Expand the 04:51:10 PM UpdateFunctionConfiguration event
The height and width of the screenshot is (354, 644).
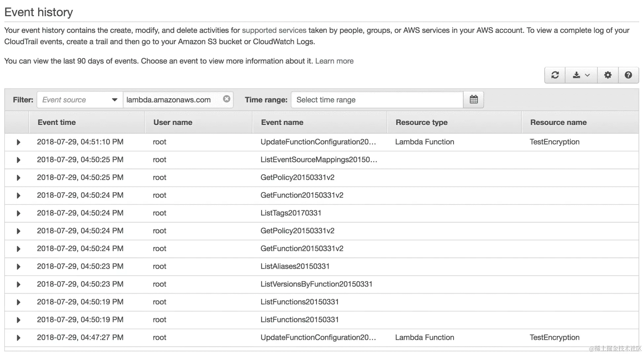(x=18, y=142)
